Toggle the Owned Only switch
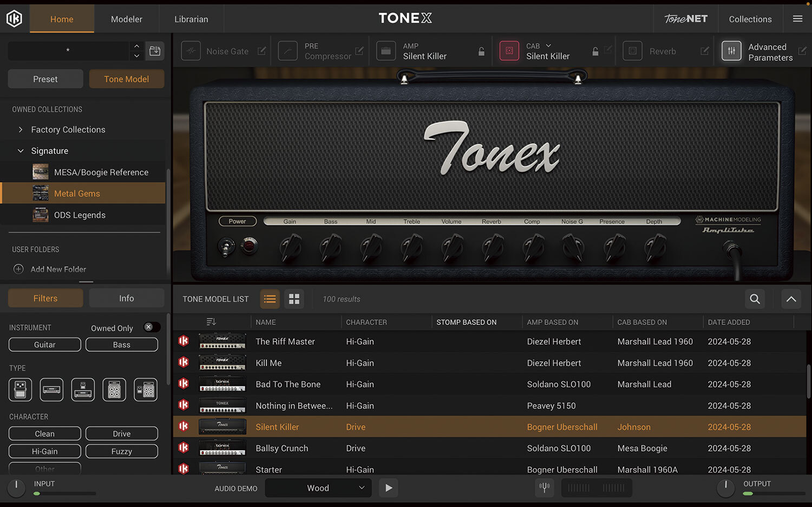The image size is (812, 507). click(x=152, y=327)
